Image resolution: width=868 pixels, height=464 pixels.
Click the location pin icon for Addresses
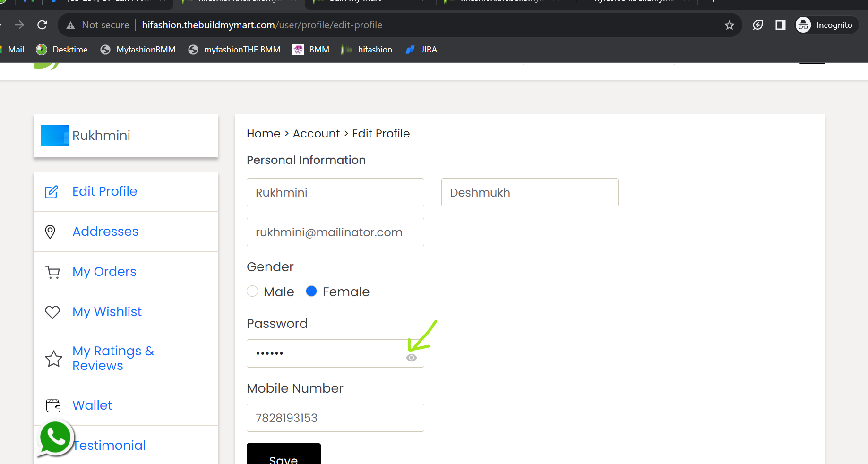click(50, 232)
